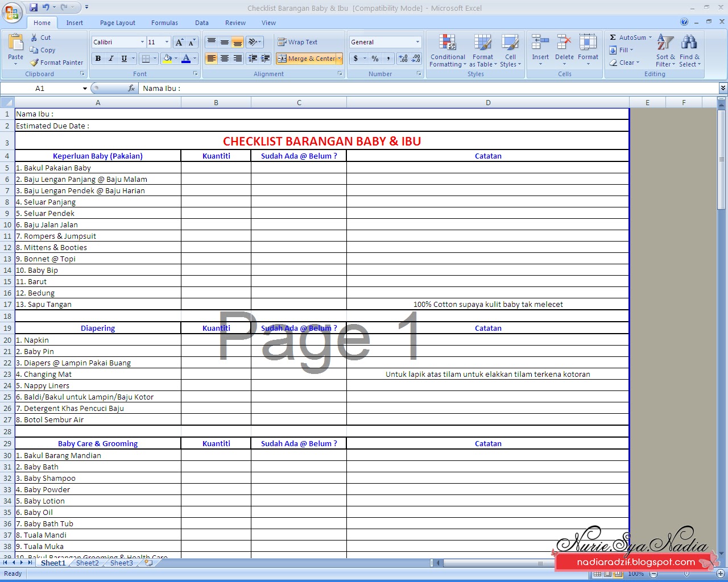The height and width of the screenshot is (582, 728).
Task: Toggle Bold formatting
Action: click(x=98, y=59)
